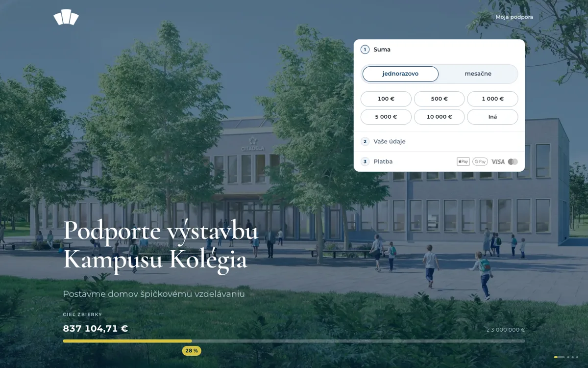Click the Google Pay icon
The height and width of the screenshot is (368, 588).
click(480, 161)
